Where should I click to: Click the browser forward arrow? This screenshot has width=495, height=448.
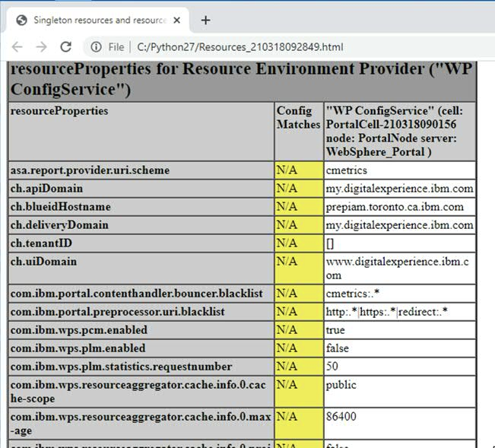(x=41, y=47)
